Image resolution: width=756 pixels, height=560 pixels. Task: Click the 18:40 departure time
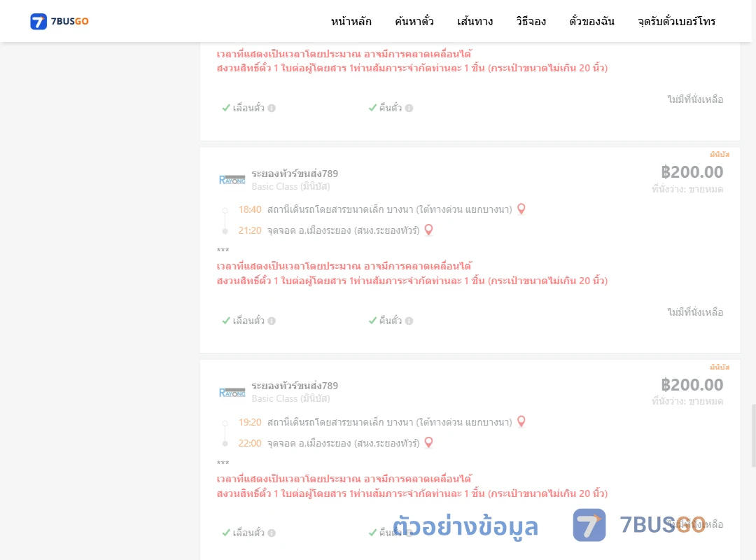coord(250,209)
